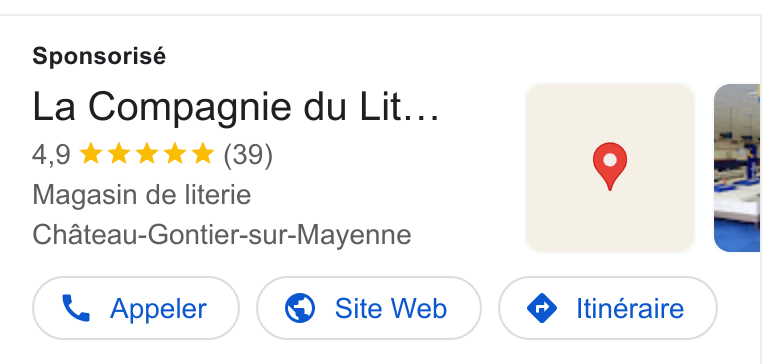Click the third yellow rating star
Screen dimensions: 776x364
[x=146, y=154]
